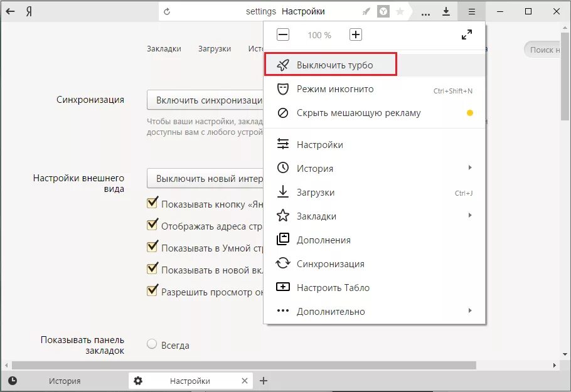
Task: Click the mask icon for incognito mode
Action: tap(283, 89)
